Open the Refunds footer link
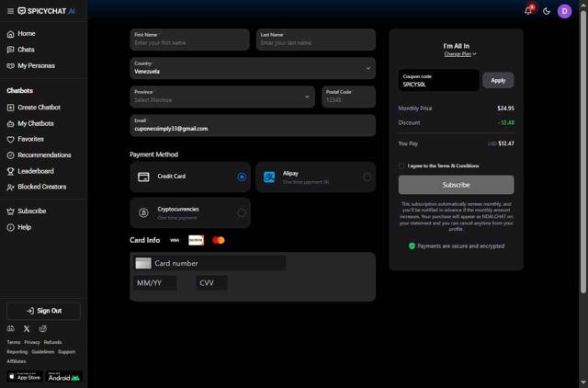Image resolution: width=588 pixels, height=388 pixels. pyautogui.click(x=53, y=342)
